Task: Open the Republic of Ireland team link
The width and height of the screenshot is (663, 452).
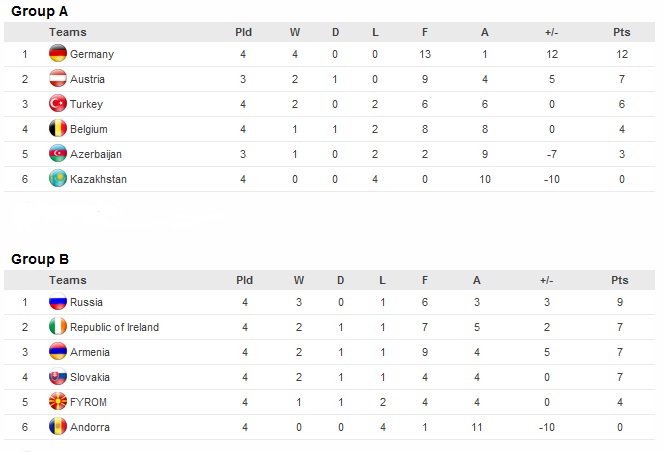Action: pos(114,327)
